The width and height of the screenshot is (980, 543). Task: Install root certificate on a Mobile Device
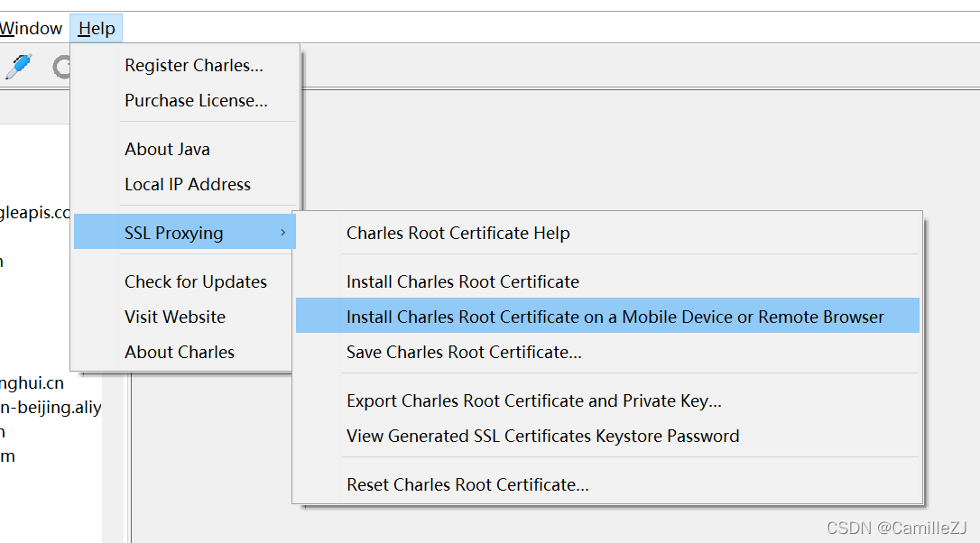click(x=615, y=317)
